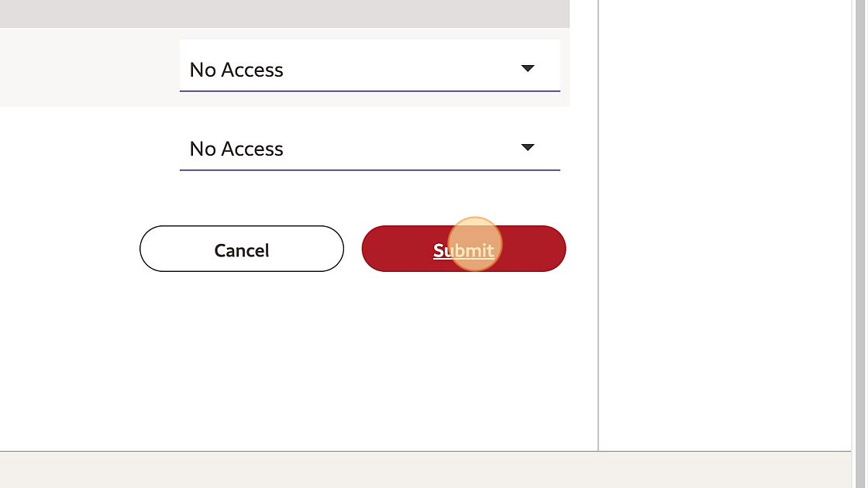Click the upper dropdown's triangle arrow
The image size is (868, 488).
528,69
